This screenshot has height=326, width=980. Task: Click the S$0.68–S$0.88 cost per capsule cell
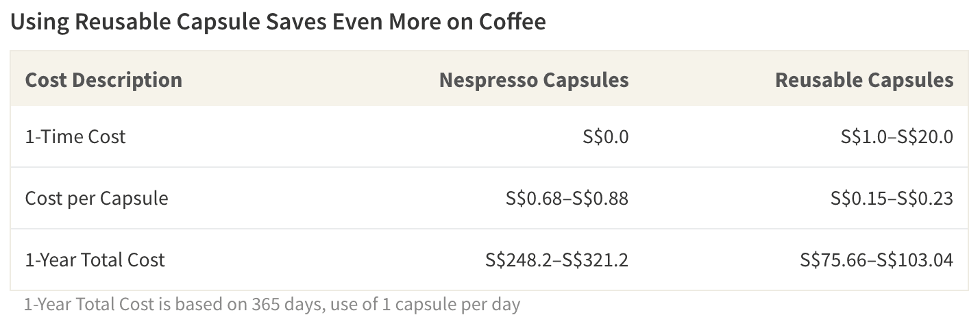click(x=567, y=199)
